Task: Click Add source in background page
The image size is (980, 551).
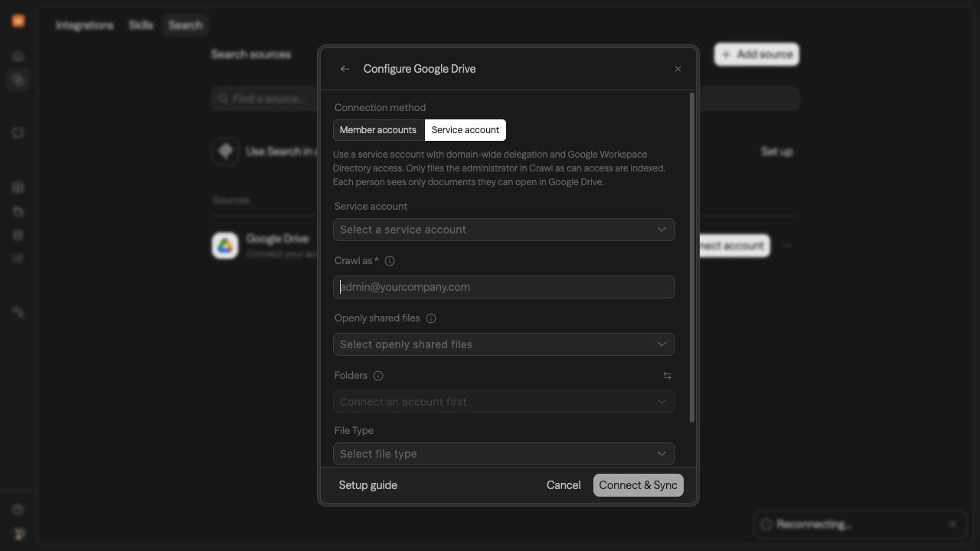Action: (x=757, y=54)
